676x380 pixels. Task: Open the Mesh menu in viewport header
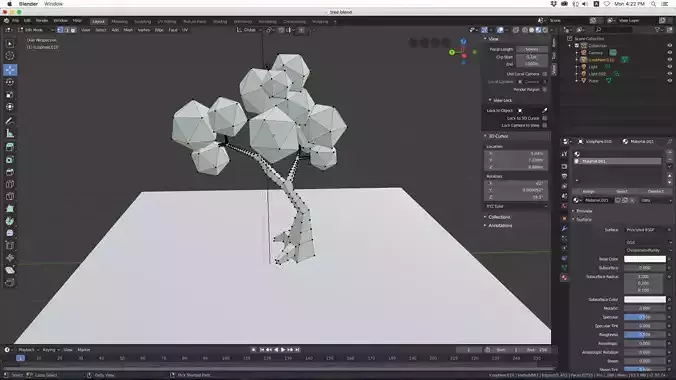click(x=128, y=30)
